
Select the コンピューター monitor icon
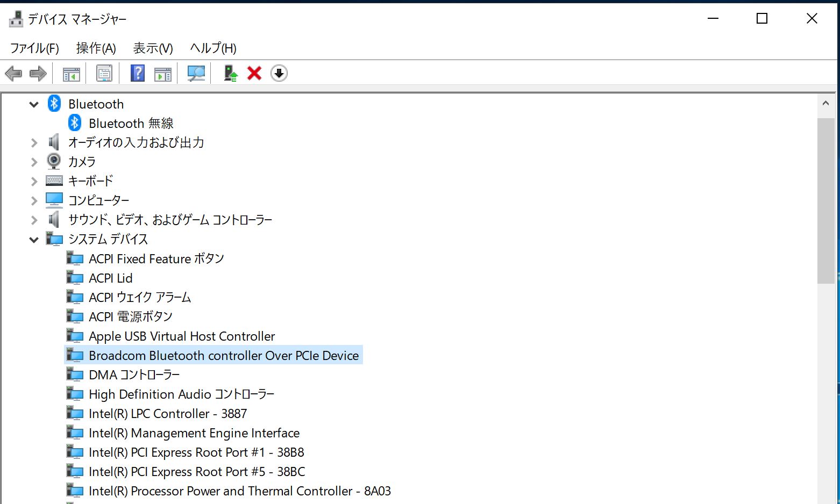[x=54, y=200]
